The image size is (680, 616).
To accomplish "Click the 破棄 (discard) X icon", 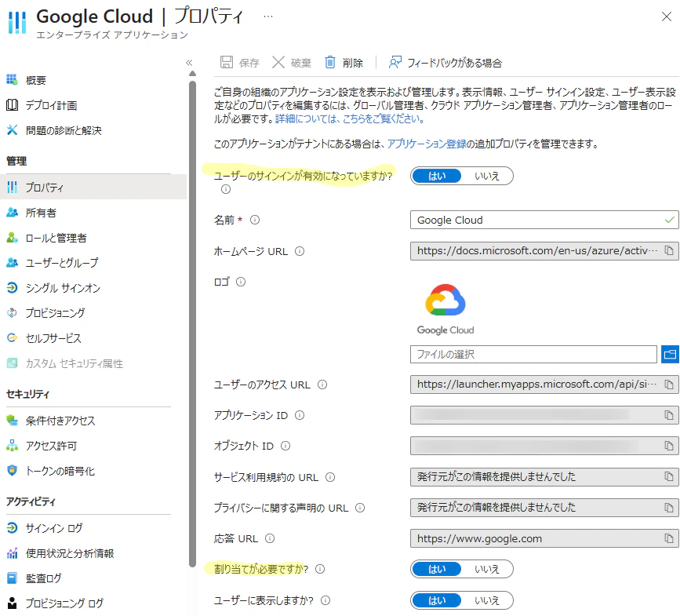I will 278,62.
